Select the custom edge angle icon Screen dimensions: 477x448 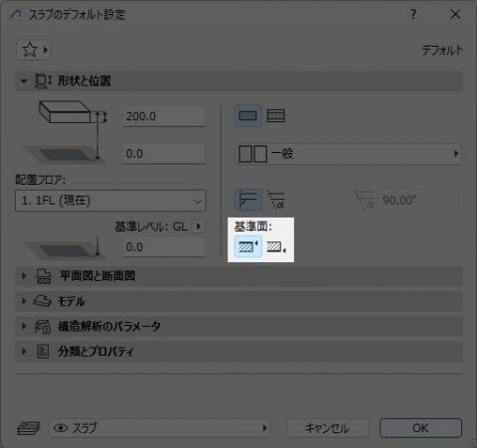point(276,200)
